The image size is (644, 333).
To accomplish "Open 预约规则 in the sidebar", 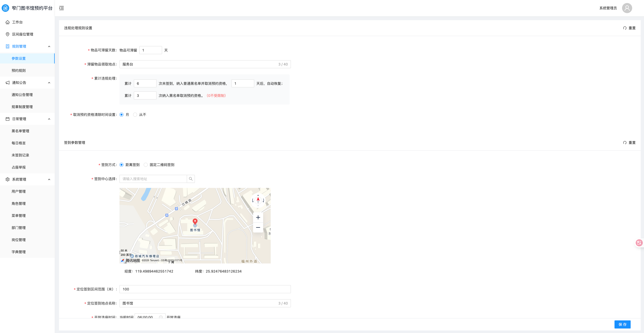I will click(19, 70).
